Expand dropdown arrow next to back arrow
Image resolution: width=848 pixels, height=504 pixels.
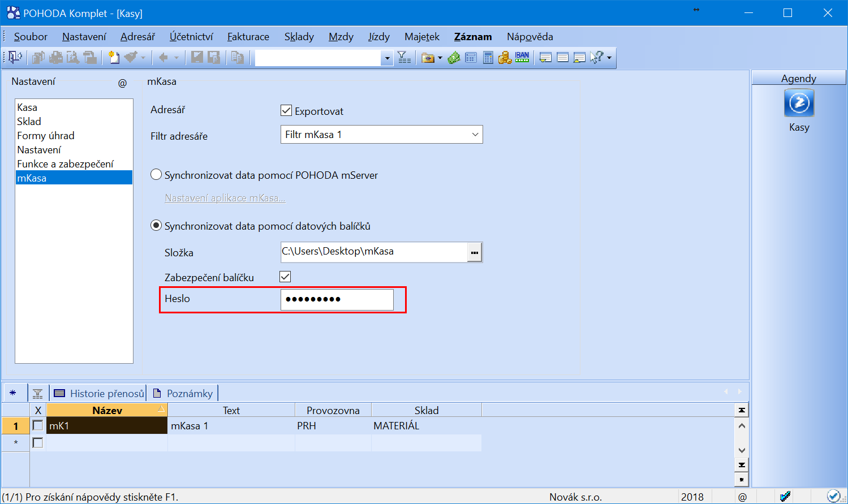[x=176, y=58]
